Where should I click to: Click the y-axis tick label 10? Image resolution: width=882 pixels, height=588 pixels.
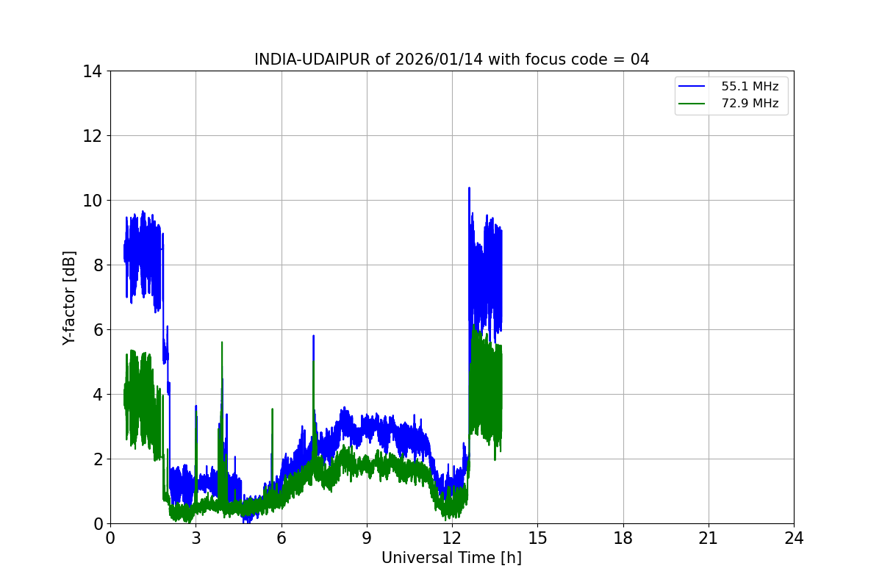pos(92,201)
